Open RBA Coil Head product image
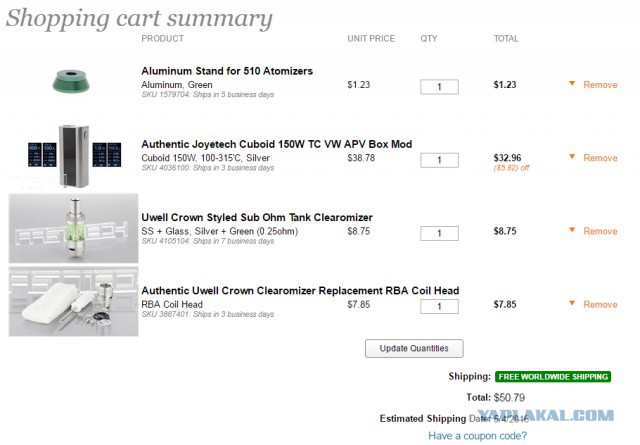Image resolution: width=640 pixels, height=445 pixels. coord(73,302)
